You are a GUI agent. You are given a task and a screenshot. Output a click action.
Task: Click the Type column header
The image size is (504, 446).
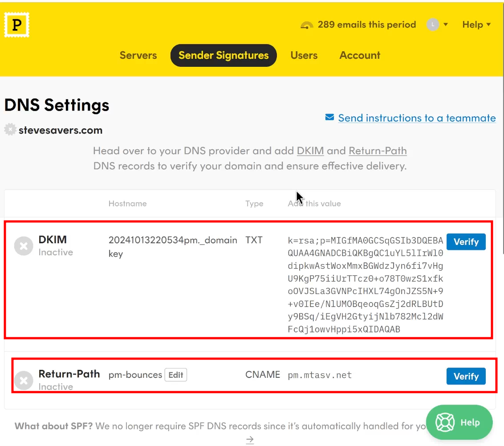[x=254, y=204]
